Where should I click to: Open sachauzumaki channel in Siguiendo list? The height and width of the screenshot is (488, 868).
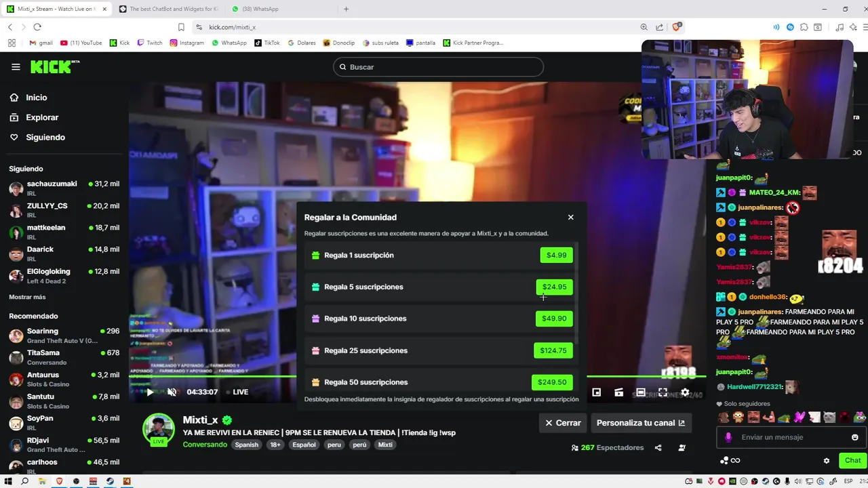[64, 188]
